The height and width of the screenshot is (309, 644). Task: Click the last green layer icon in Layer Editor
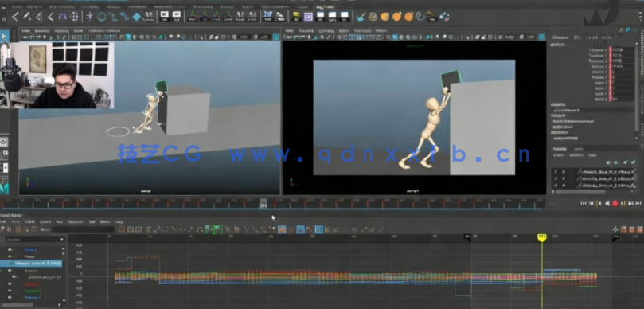pyautogui.click(x=634, y=162)
